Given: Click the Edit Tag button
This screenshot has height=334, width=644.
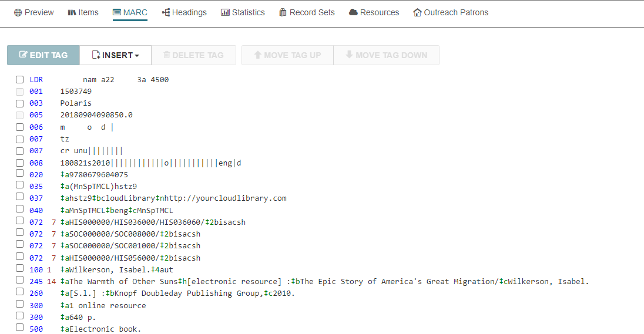Looking at the screenshot, I should coord(43,55).
